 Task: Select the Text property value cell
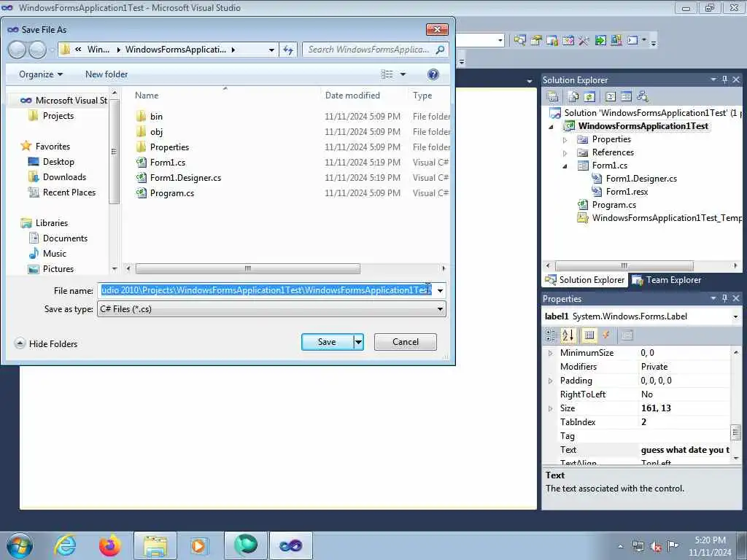point(684,450)
